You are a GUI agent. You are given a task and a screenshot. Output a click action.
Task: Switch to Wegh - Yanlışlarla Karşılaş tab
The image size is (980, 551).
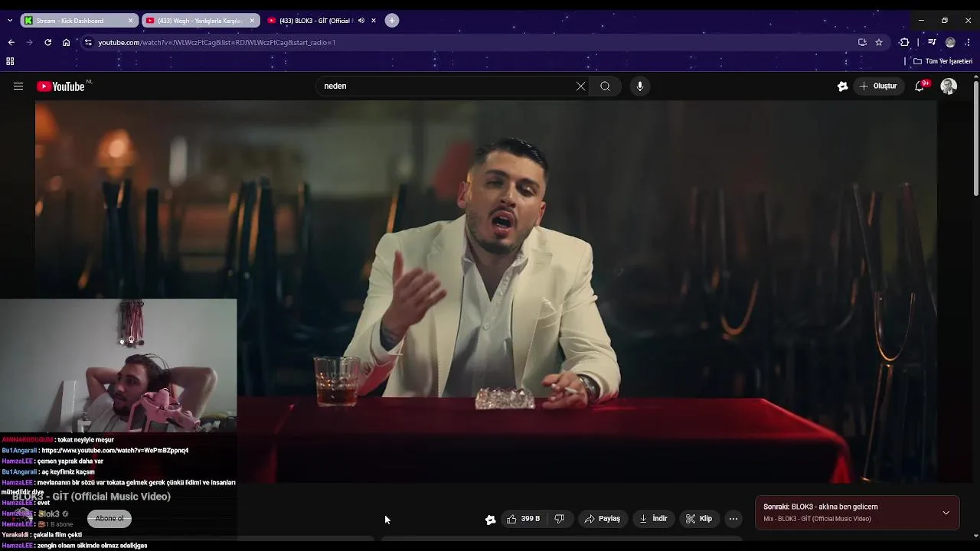pyautogui.click(x=199, y=21)
